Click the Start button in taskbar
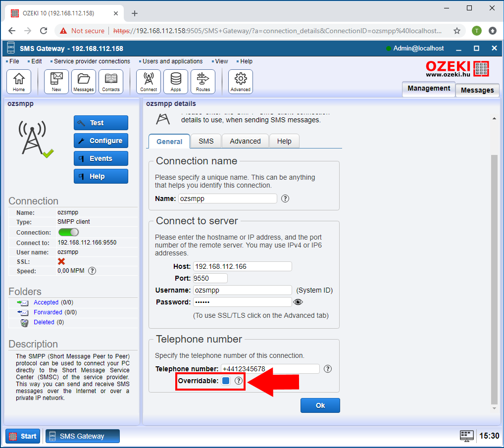This screenshot has width=504, height=448. (23, 436)
